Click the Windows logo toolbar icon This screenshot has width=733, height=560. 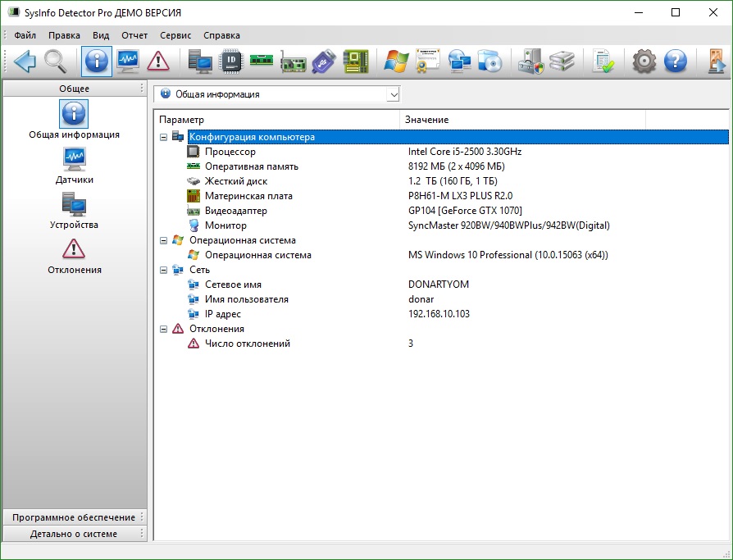pos(397,61)
